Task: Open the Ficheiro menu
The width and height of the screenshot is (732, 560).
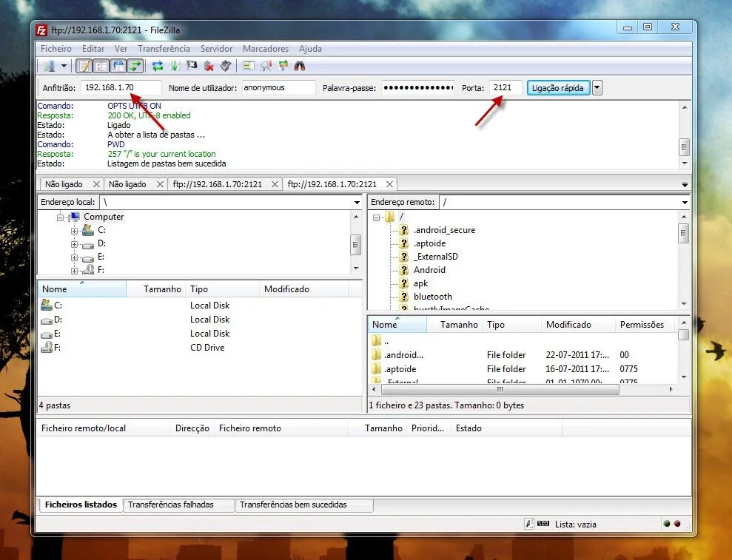Action: pyautogui.click(x=56, y=49)
